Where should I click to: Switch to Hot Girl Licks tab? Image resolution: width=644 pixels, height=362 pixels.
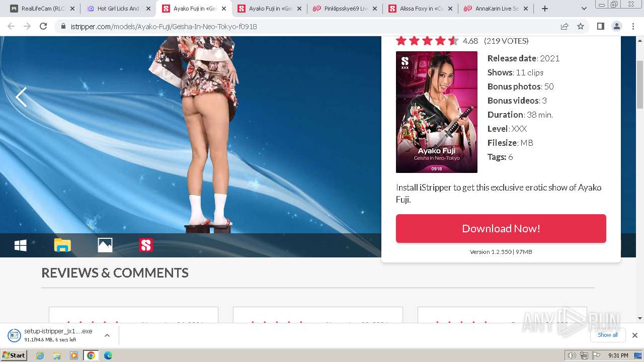pyautogui.click(x=118, y=9)
